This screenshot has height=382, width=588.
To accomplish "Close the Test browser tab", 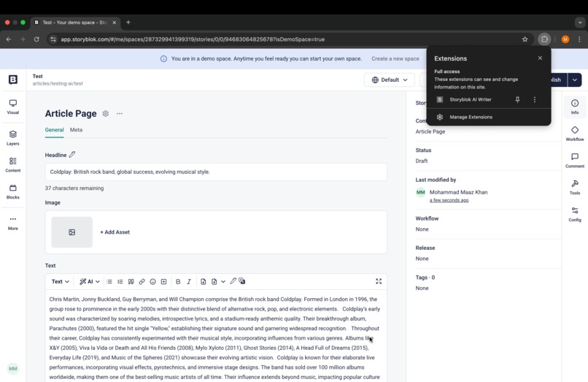I will coord(115,22).
